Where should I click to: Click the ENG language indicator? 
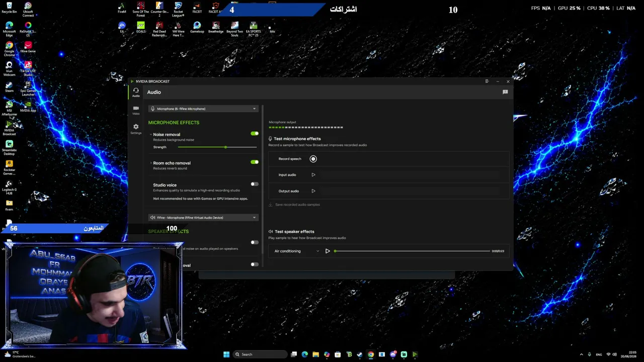[x=599, y=354]
